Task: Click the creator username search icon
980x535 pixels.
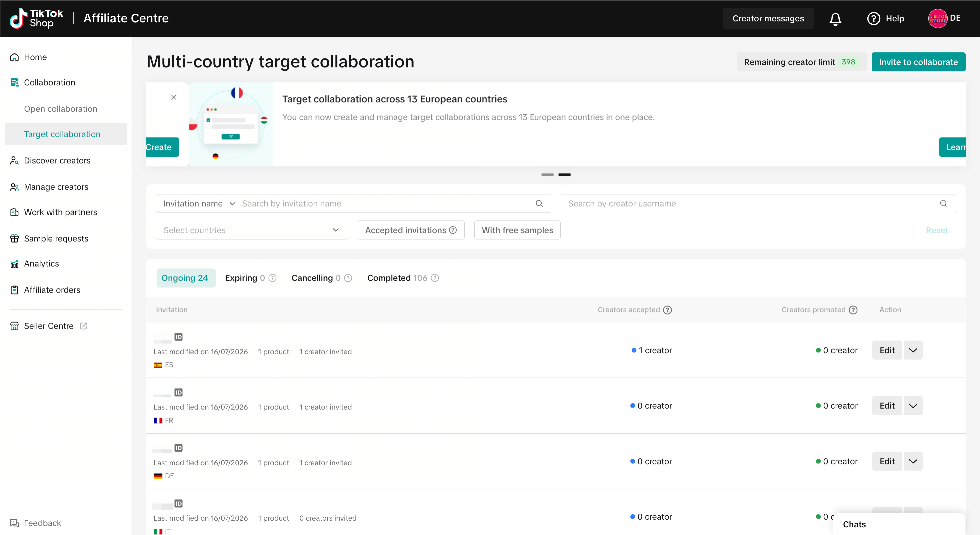Action: 943,204
